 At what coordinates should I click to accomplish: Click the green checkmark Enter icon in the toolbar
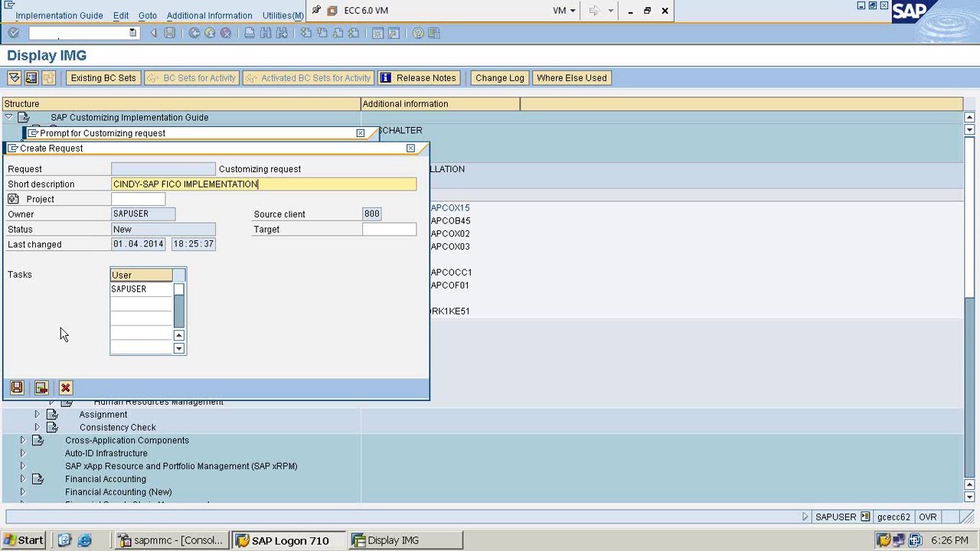(x=13, y=33)
